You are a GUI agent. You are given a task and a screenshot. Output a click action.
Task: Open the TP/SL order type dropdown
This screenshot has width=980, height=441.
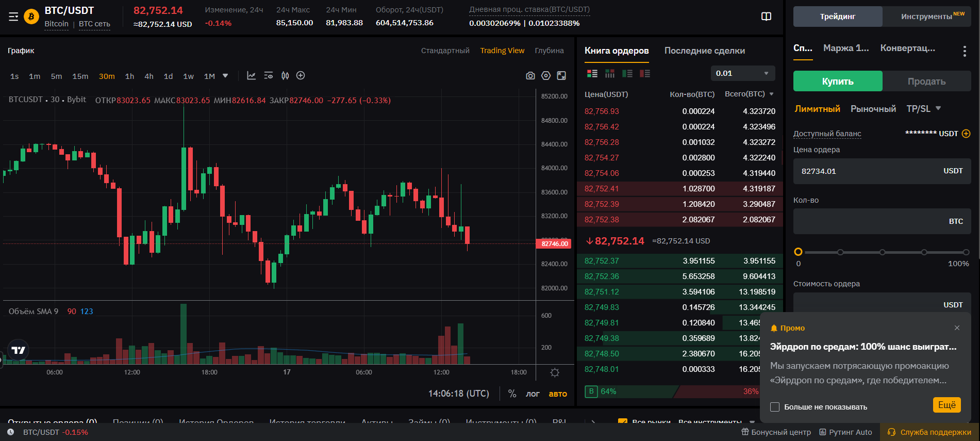click(x=924, y=109)
